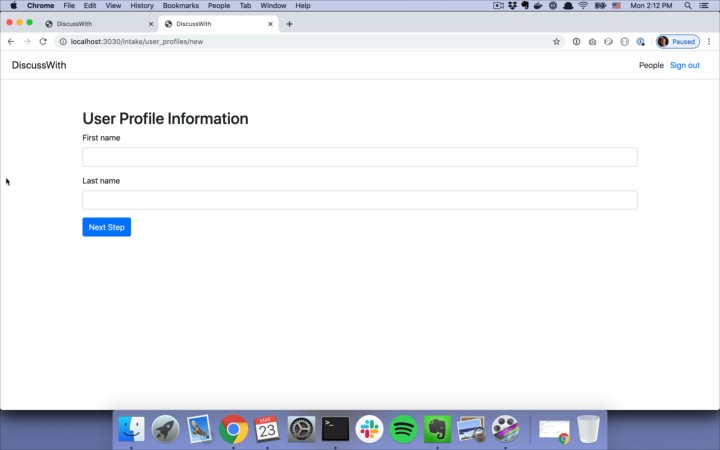Screen dimensions: 720x450
Task: Click the localhost URL in address bar
Action: coord(137,41)
